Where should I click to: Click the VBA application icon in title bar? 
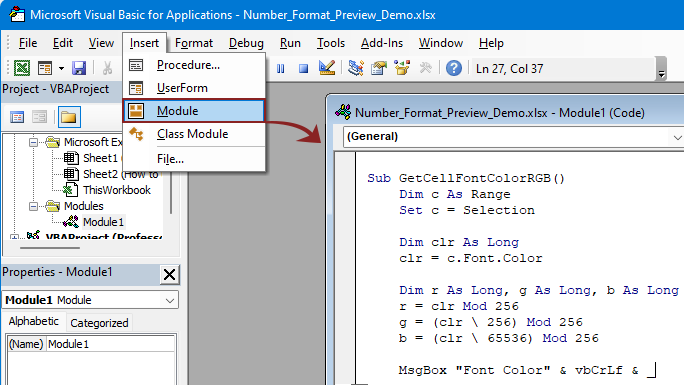point(17,14)
